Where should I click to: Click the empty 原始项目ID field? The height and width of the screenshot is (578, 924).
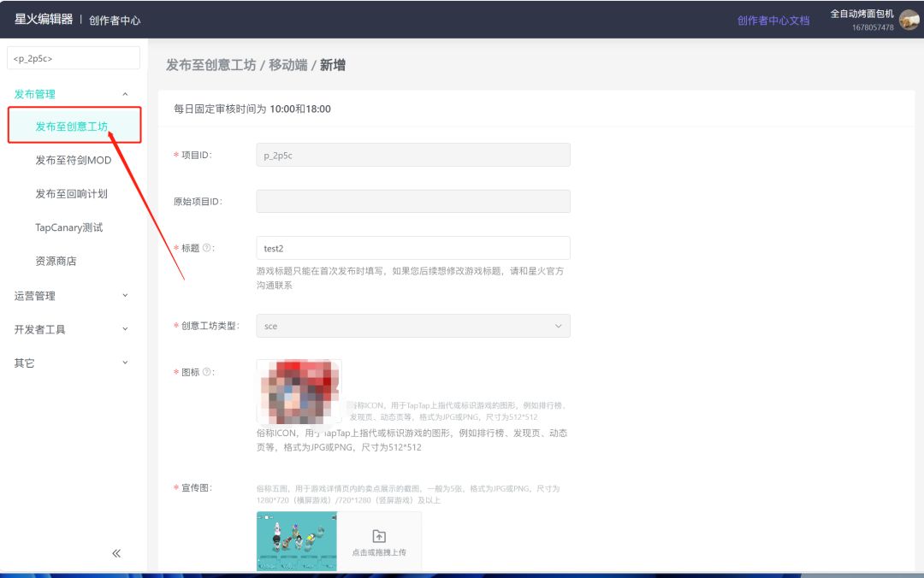[413, 202]
